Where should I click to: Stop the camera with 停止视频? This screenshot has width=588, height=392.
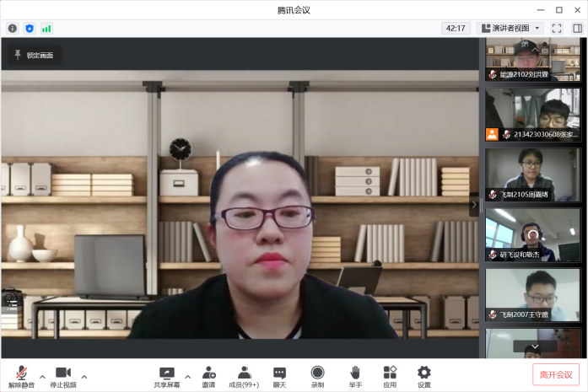pos(62,376)
